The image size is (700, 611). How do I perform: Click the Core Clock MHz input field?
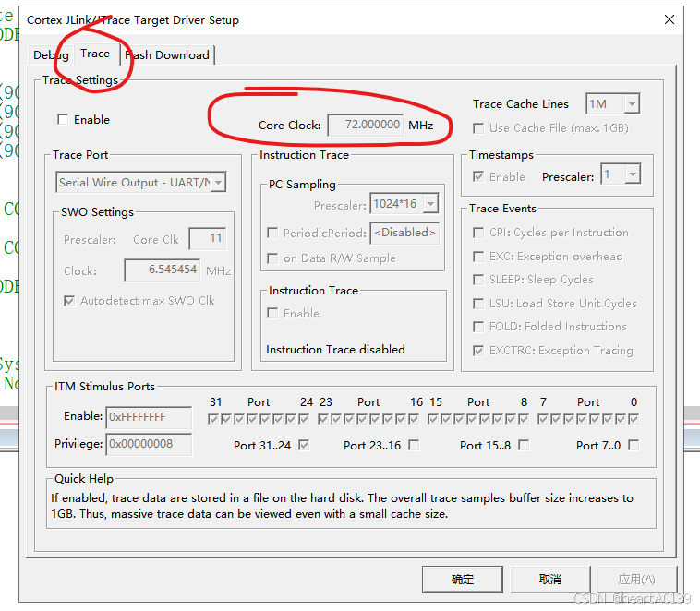coord(366,125)
